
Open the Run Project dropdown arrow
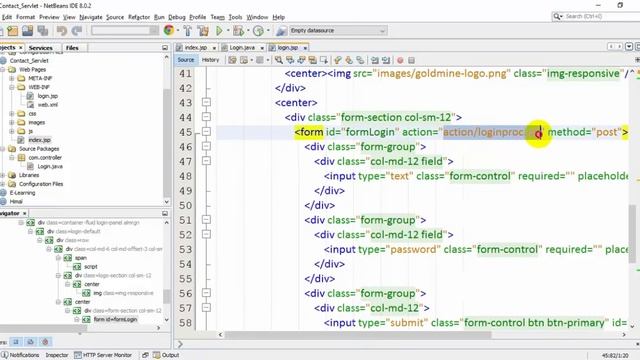click(x=228, y=31)
